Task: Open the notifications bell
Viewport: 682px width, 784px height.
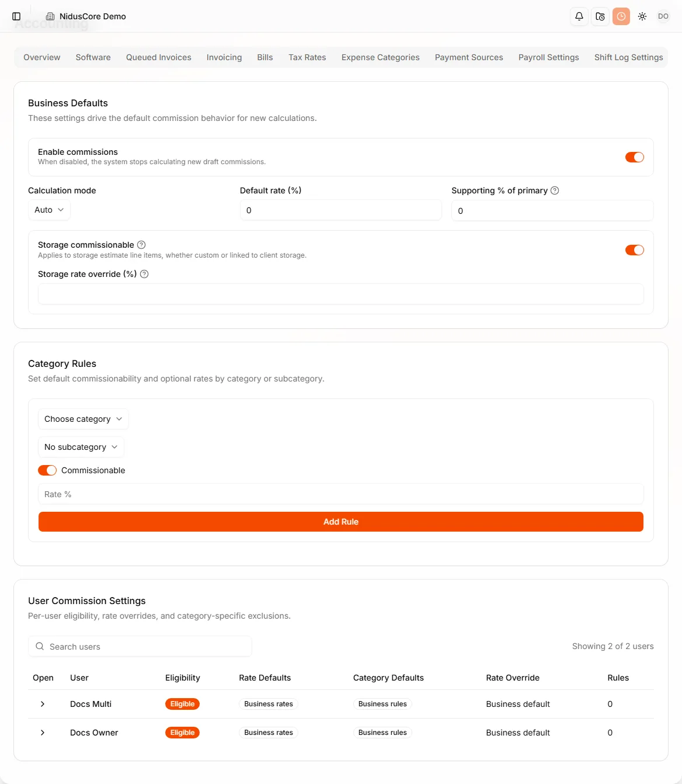Action: click(x=579, y=16)
